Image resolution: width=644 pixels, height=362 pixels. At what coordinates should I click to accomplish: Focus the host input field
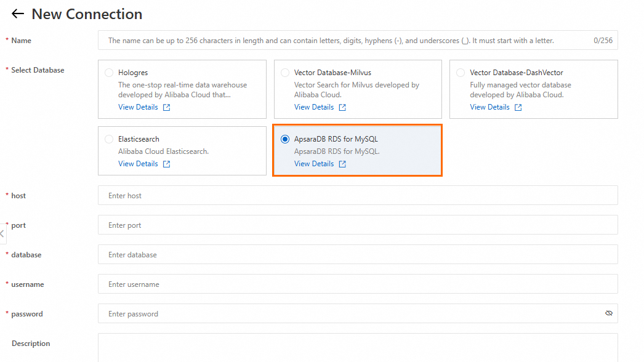point(357,196)
